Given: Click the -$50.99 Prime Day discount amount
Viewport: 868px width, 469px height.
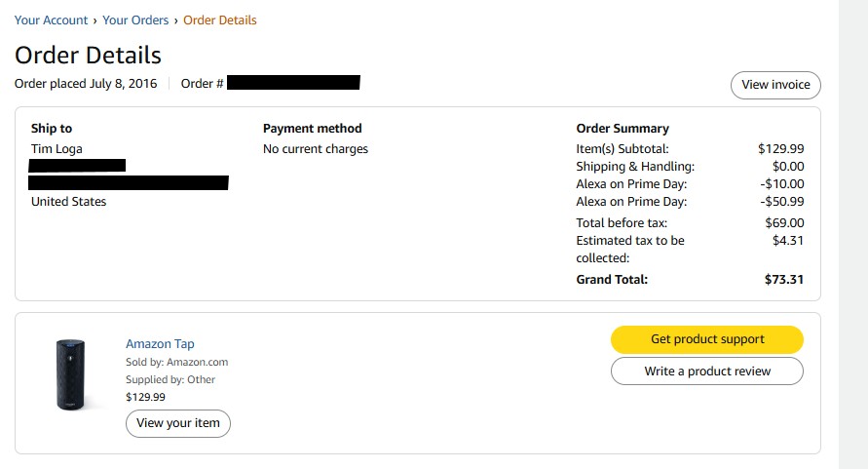Looking at the screenshot, I should pos(781,202).
